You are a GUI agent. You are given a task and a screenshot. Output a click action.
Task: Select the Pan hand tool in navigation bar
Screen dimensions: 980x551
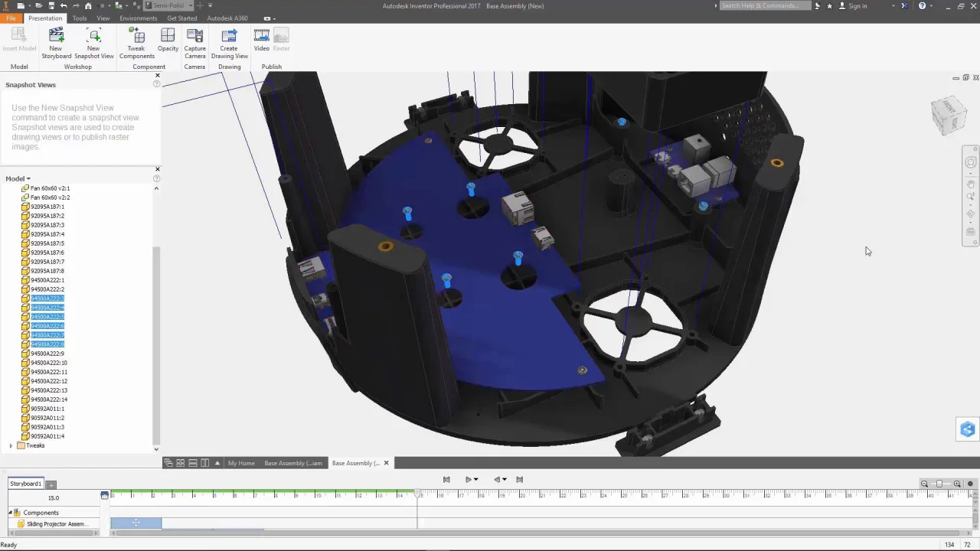coord(971,184)
